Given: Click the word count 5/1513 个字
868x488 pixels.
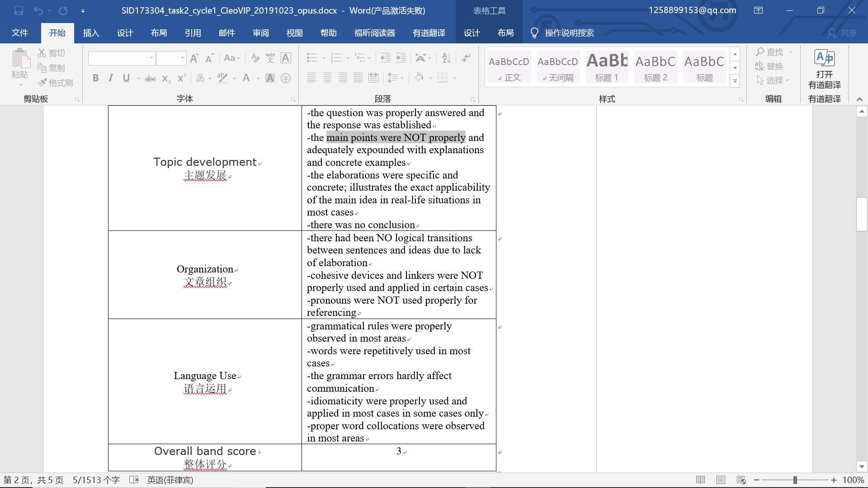Looking at the screenshot, I should (x=96, y=480).
